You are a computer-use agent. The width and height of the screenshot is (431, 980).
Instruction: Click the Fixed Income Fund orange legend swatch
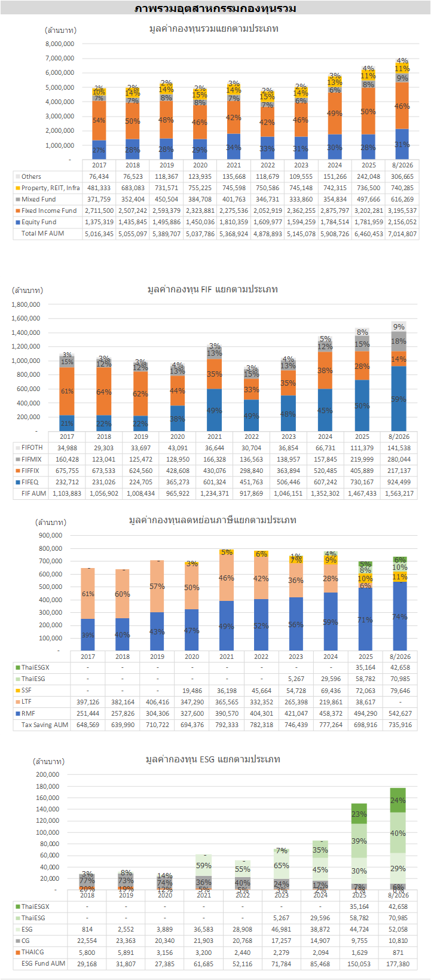(x=17, y=211)
